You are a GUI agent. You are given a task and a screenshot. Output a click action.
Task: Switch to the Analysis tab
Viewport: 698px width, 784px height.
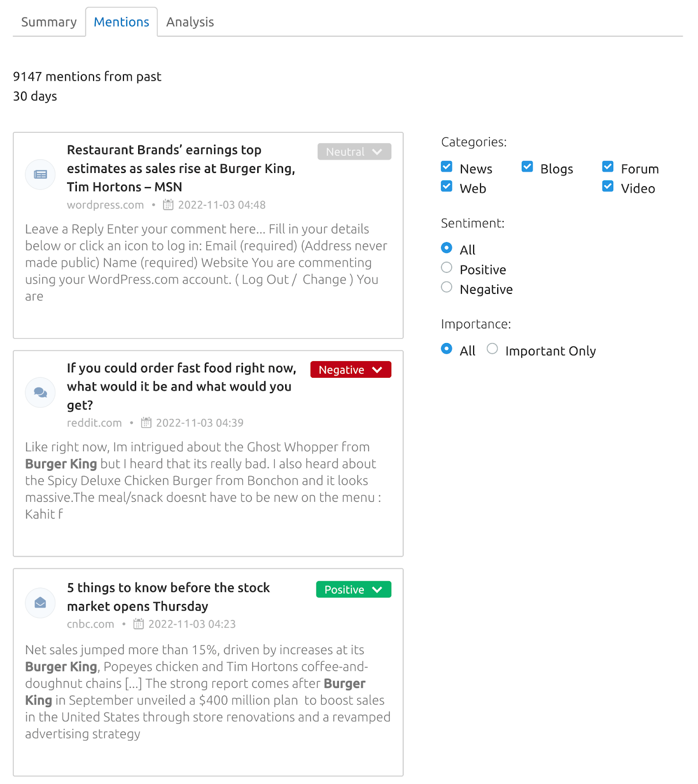189,22
